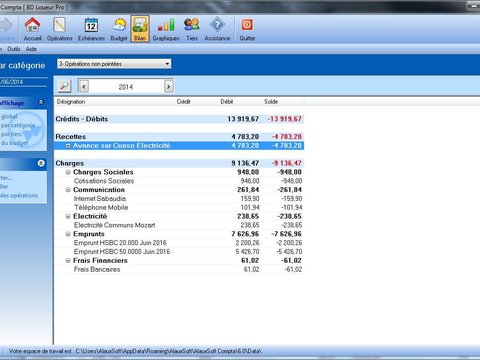Screen dimensions: 480x360
Task: Select the Recettes row
Action: (x=179, y=137)
